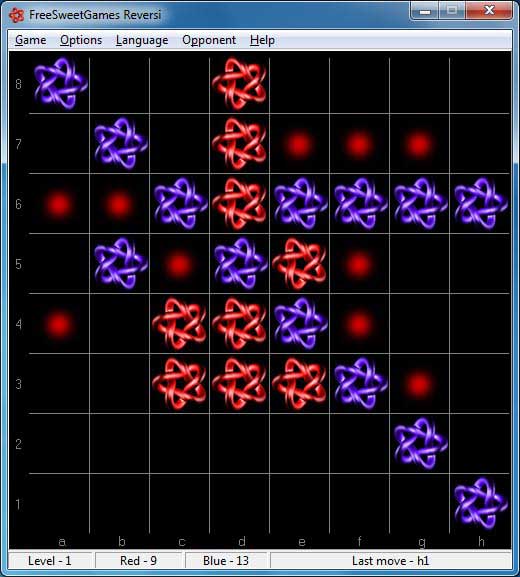The width and height of the screenshot is (520, 577).
Task: Click the blue piece at a8
Action: (61, 84)
